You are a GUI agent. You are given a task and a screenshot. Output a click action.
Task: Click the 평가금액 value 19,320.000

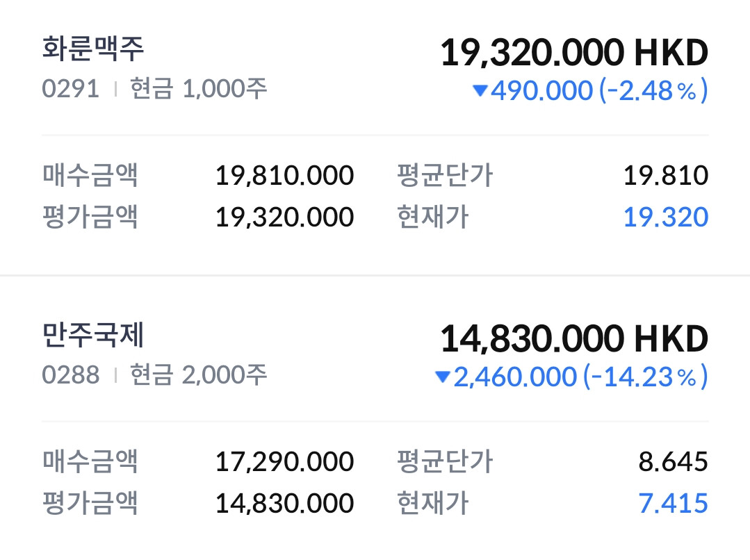click(284, 217)
